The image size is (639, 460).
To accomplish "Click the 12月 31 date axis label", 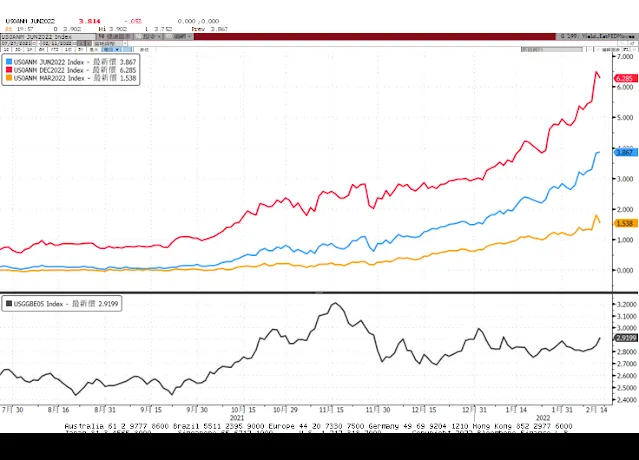I will [x=474, y=409].
